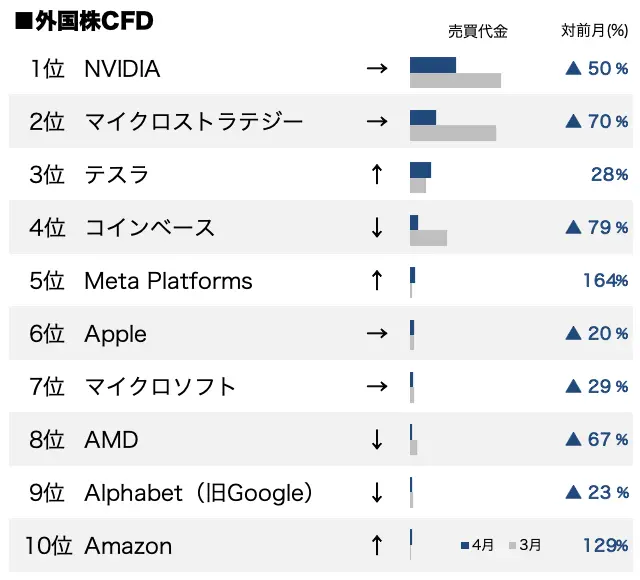
Task: Select the 売買代金 column header
Action: tap(477, 31)
